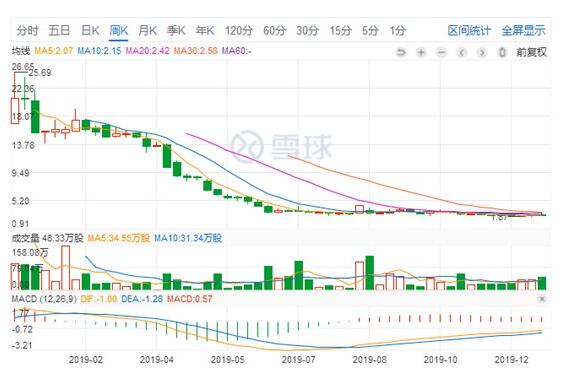Click the DIF:-1.00 value
Viewport: 562px width, 381px height.
coord(99,299)
